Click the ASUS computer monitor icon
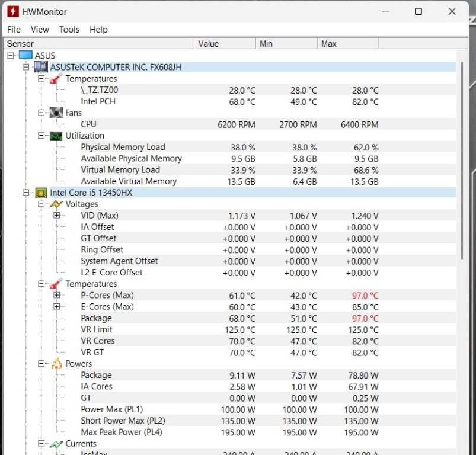Image resolution: width=476 pixels, height=455 pixels. click(x=25, y=56)
